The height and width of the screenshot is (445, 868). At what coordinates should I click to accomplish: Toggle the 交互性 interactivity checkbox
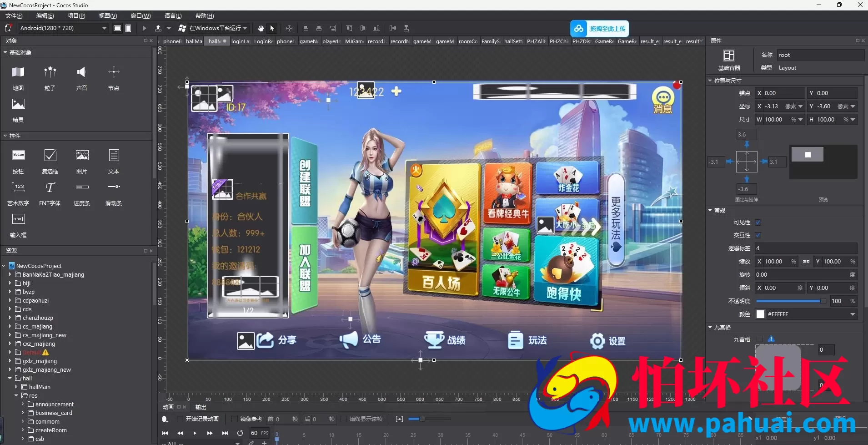758,235
